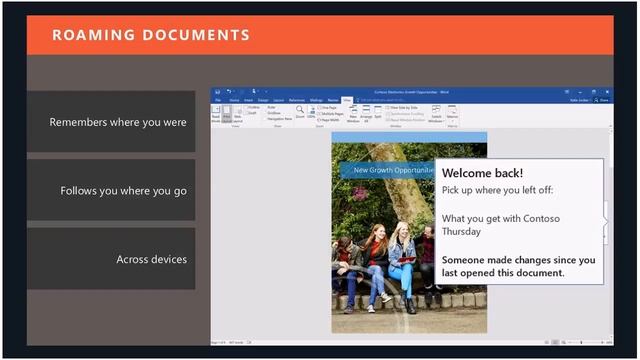Click 'What you get with Contoso' link
This screenshot has height=360, width=640.
pyautogui.click(x=501, y=225)
